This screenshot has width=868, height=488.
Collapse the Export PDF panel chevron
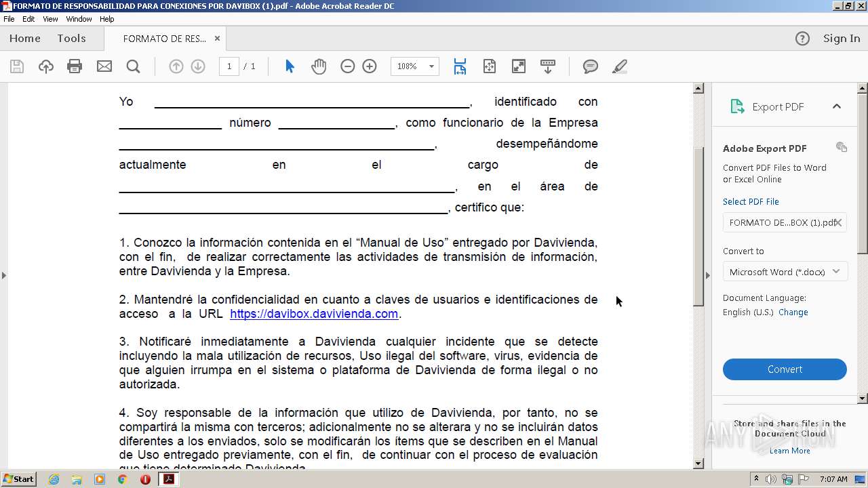point(837,106)
